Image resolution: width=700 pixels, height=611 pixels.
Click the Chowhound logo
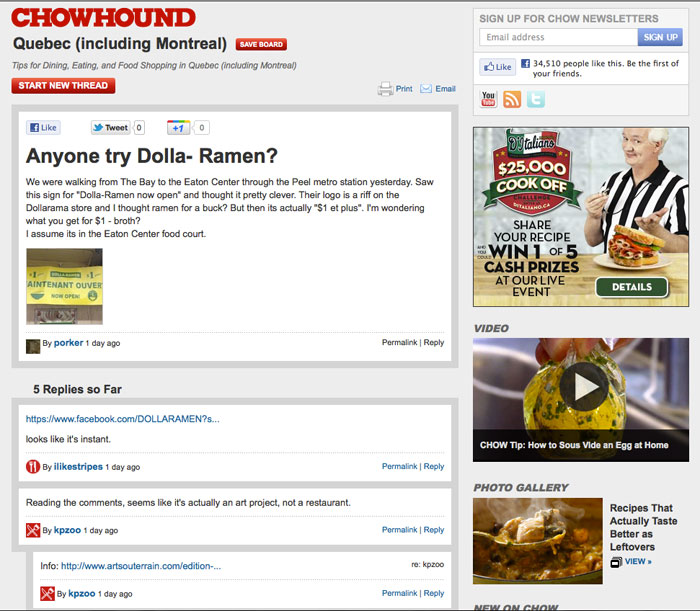coord(103,18)
